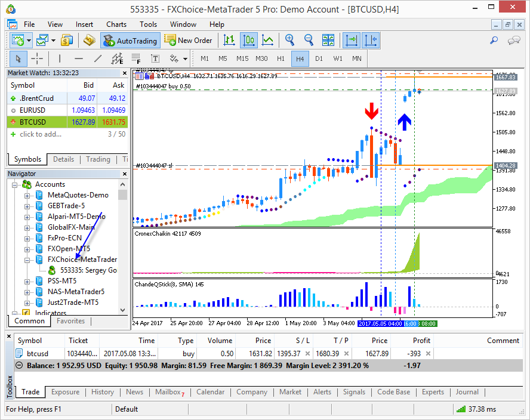Image resolution: width=530 pixels, height=420 pixels.
Task: Open the Charts menu
Action: click(116, 24)
